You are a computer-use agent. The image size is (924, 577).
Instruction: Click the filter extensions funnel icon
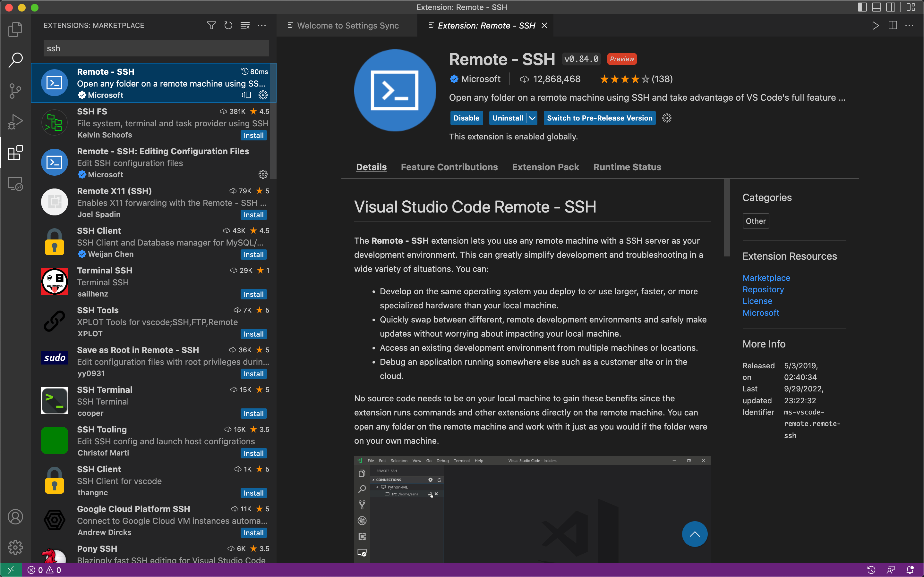pyautogui.click(x=211, y=26)
